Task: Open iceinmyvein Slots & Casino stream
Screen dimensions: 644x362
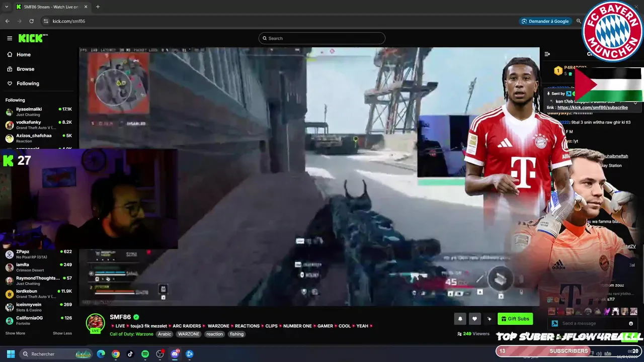Action: pyautogui.click(x=39, y=307)
